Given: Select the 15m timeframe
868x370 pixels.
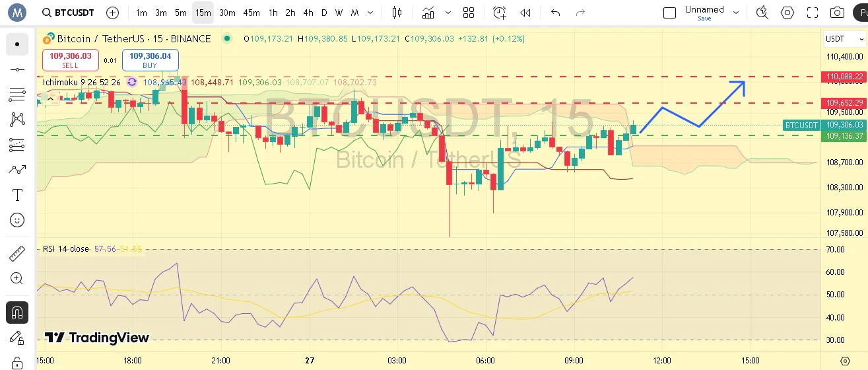Looking at the screenshot, I should click(203, 13).
